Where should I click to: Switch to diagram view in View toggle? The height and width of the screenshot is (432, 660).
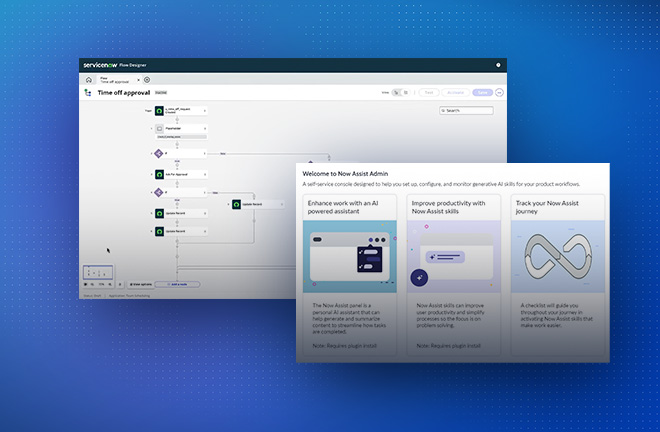396,93
